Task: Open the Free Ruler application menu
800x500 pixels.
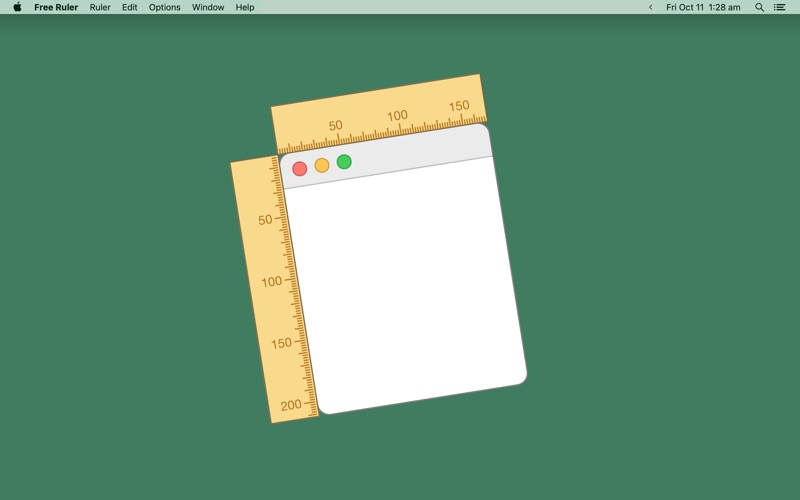Action: 56,7
